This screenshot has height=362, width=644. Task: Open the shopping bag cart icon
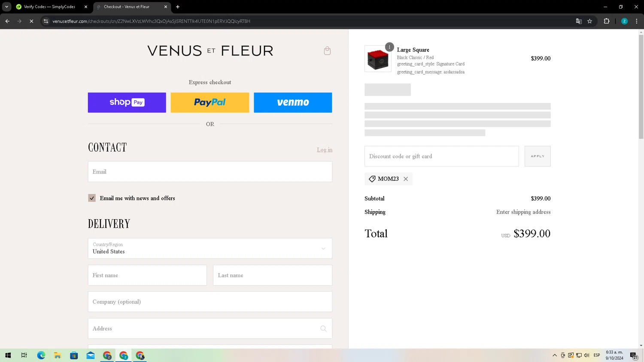pyautogui.click(x=327, y=51)
